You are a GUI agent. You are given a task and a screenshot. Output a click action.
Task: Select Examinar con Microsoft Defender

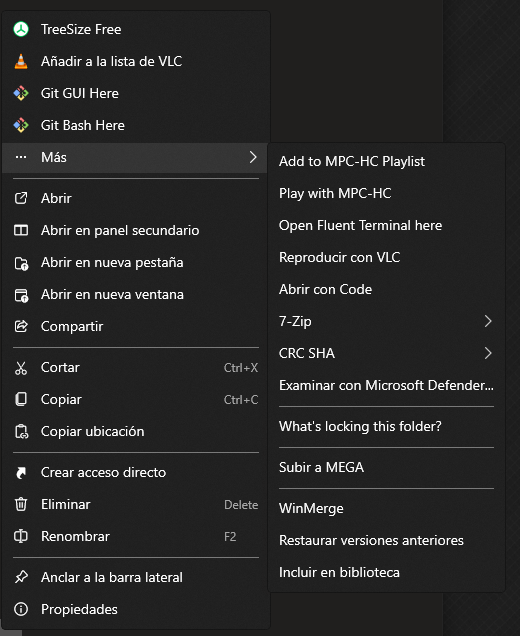click(x=386, y=385)
